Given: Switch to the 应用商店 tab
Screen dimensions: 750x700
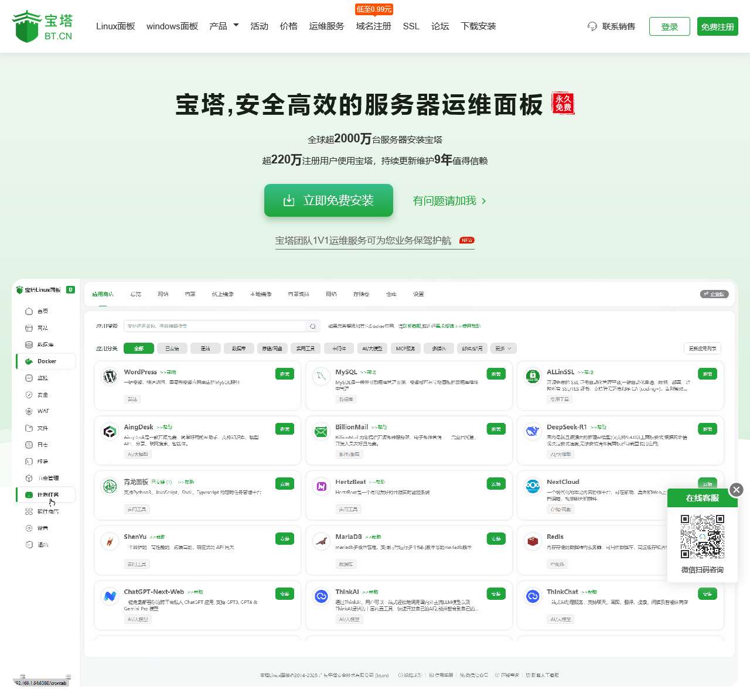Looking at the screenshot, I should pyautogui.click(x=103, y=294).
